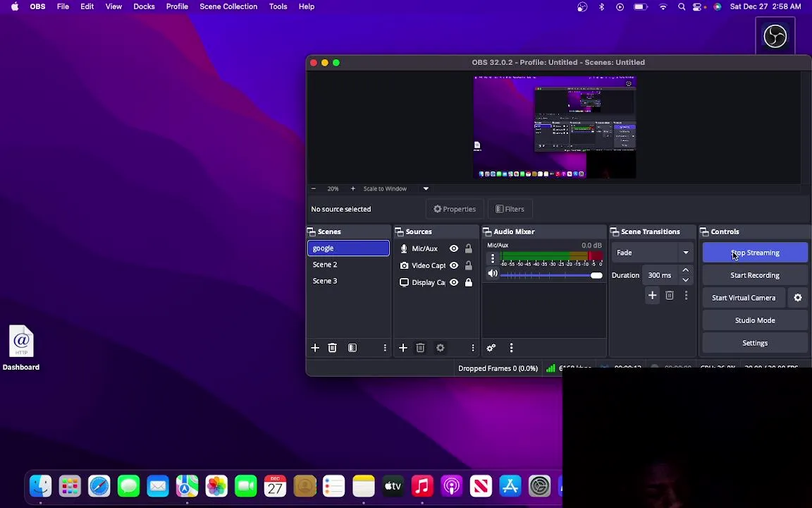Expand the preview scaling dropdown arrow
The height and width of the screenshot is (508, 812).
coord(426,188)
